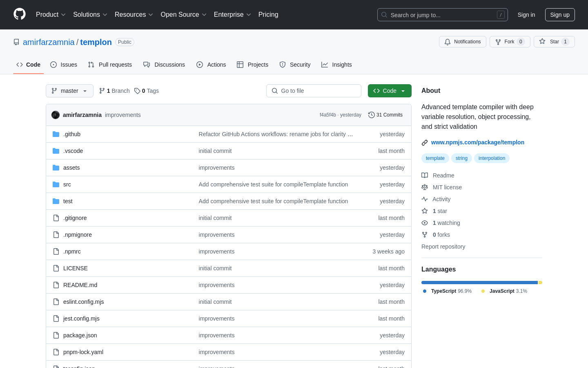Click the fork icon beside 0 forks
588x368 pixels.
point(425,235)
